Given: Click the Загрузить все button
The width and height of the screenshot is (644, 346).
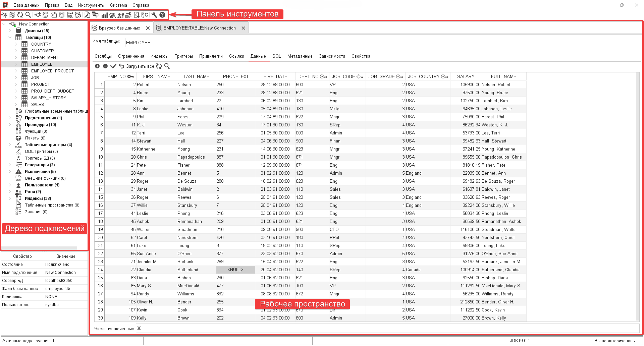Looking at the screenshot, I should pos(137,66).
